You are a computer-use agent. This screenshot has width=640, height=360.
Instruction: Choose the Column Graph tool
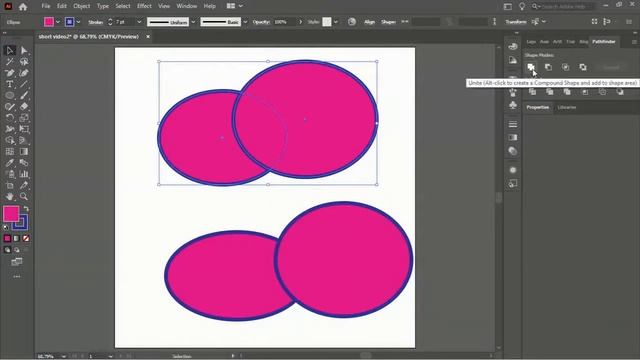pyautogui.click(x=24, y=174)
